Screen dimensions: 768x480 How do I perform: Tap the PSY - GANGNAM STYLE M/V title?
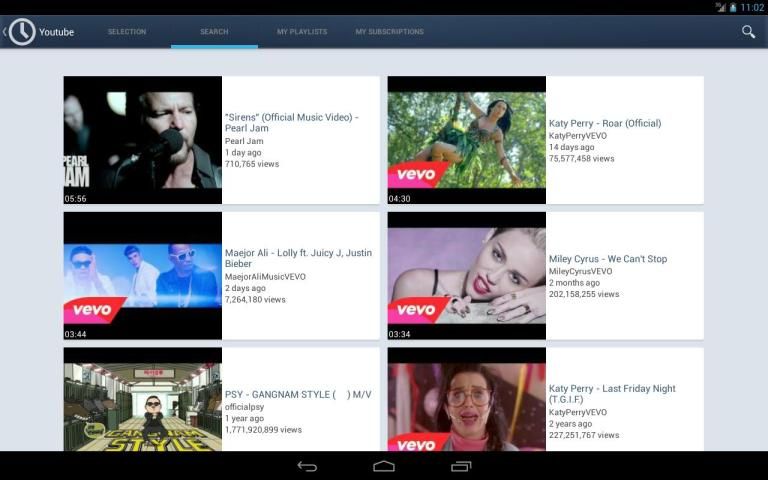(x=298, y=394)
